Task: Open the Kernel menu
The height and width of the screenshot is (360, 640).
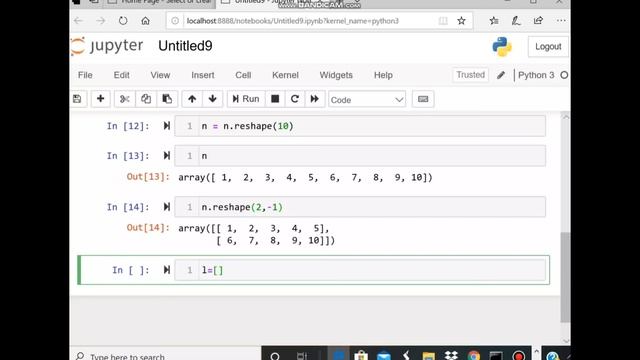Action: tap(285, 75)
